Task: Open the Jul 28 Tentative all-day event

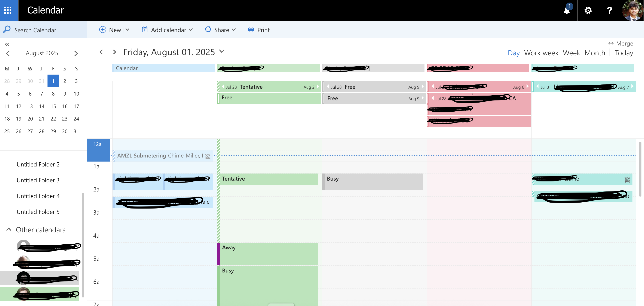Action: (x=269, y=87)
